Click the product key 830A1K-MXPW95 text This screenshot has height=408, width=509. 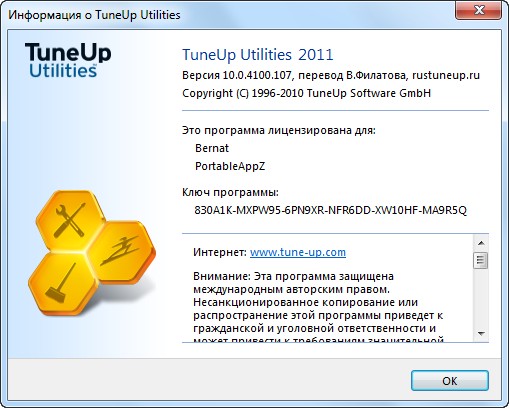pyautogui.click(x=330, y=210)
